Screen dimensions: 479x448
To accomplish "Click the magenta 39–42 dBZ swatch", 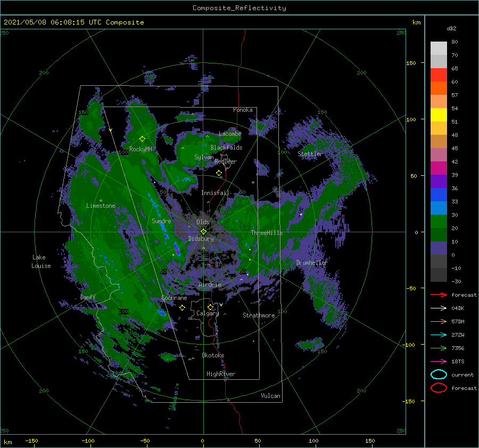I will [439, 168].
